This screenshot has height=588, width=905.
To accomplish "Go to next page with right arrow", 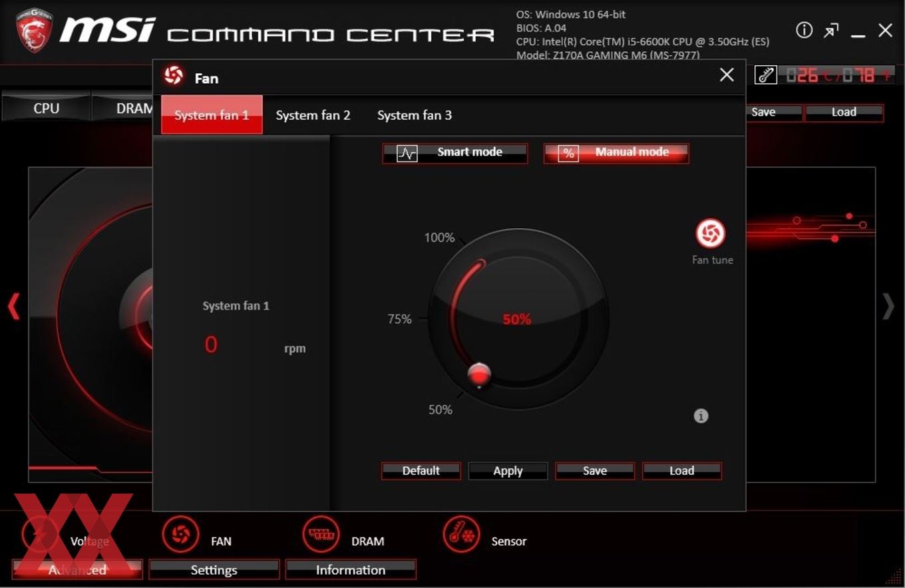I will [888, 307].
